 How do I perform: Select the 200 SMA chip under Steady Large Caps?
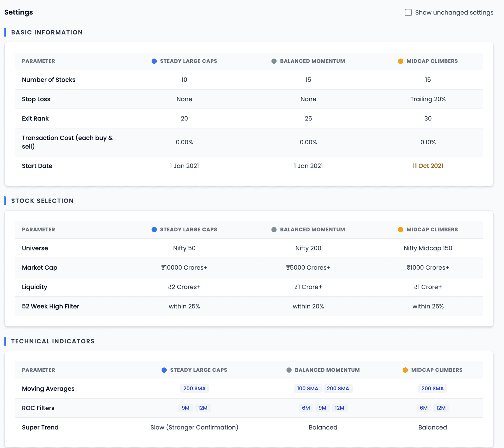tap(194, 389)
